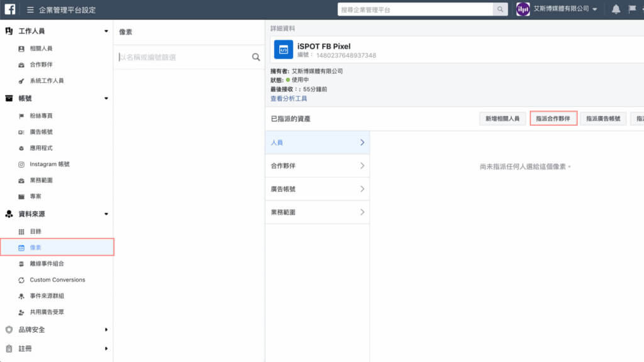Click the 工作人員 section icon

coord(9,31)
